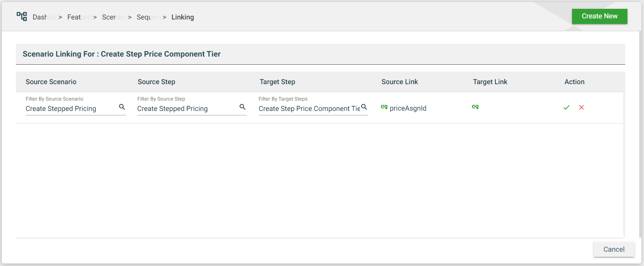Select the Linking breadcrumb

(183, 17)
